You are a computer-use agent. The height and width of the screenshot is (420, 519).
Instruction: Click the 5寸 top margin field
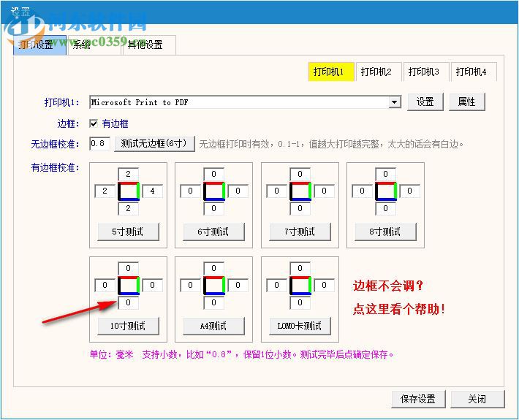pyautogui.click(x=128, y=174)
